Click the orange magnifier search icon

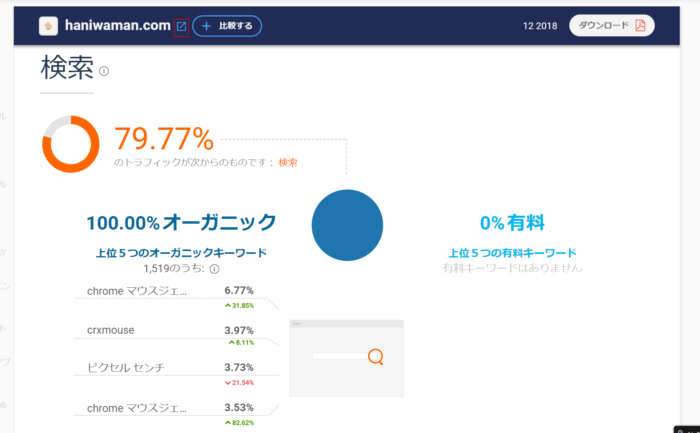[376, 356]
